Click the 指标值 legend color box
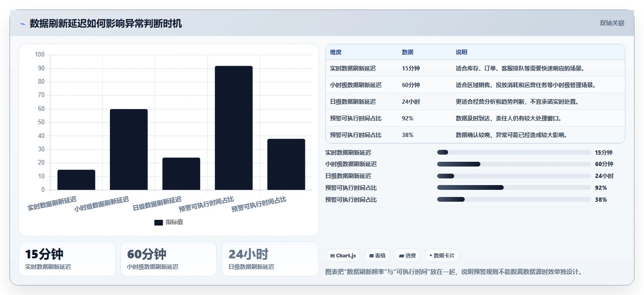 pos(158,223)
